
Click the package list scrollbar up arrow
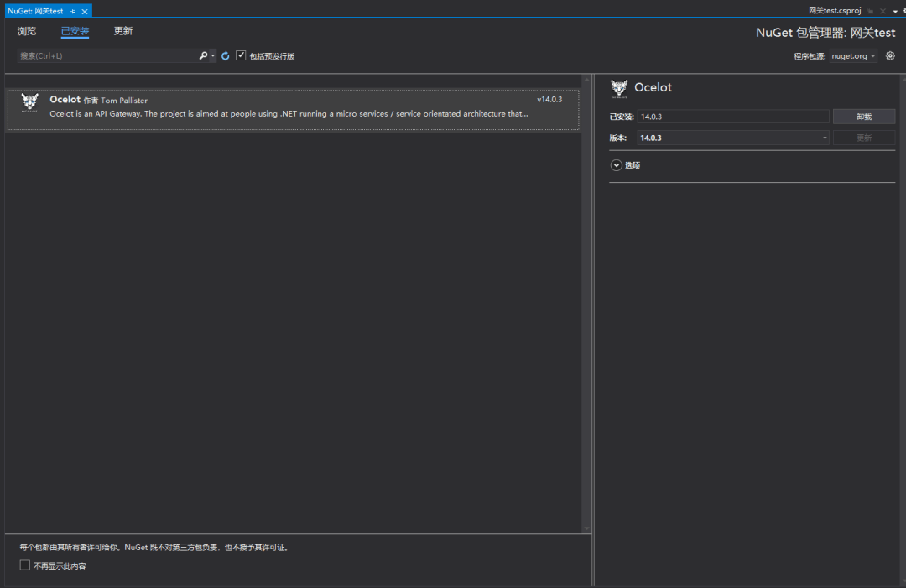(586, 79)
